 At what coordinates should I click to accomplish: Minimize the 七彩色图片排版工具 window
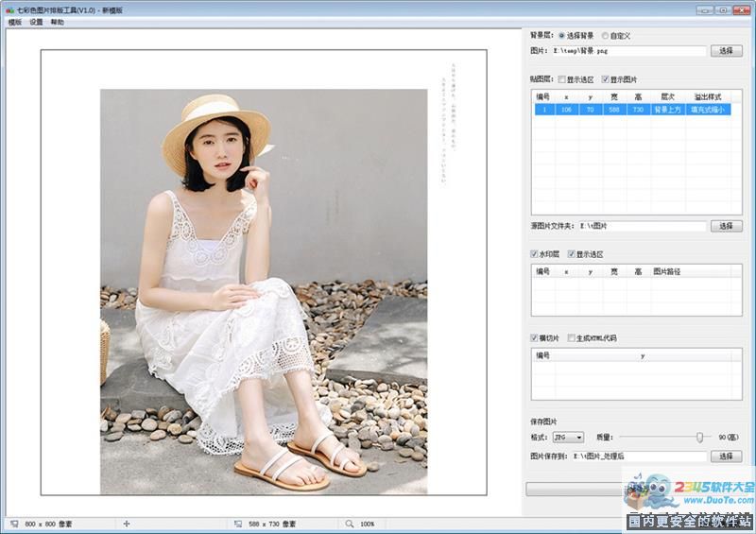tap(705, 9)
